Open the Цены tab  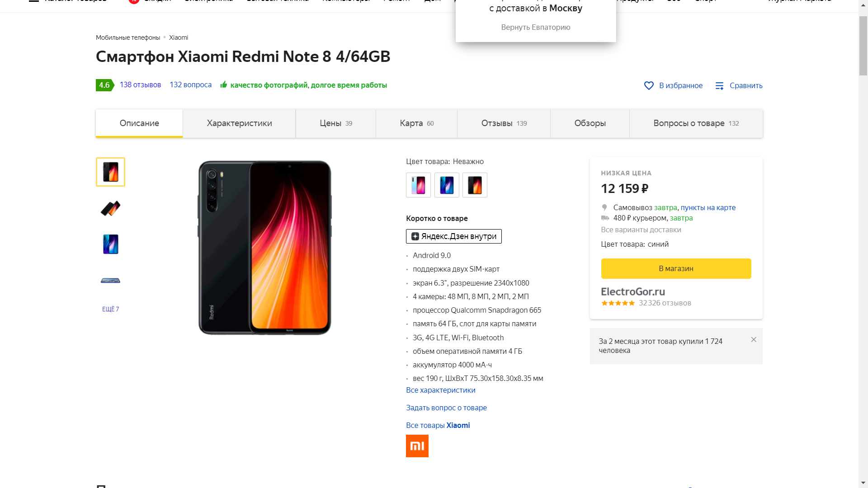tap(336, 123)
